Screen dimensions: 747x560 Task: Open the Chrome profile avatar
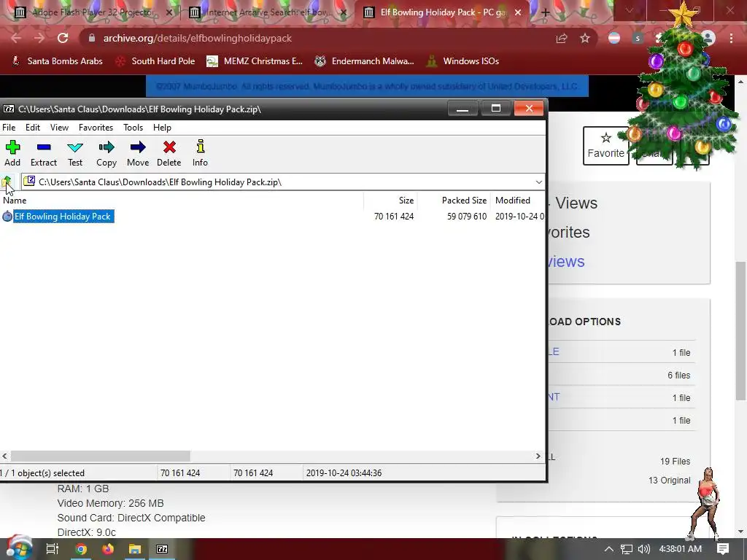click(708, 38)
